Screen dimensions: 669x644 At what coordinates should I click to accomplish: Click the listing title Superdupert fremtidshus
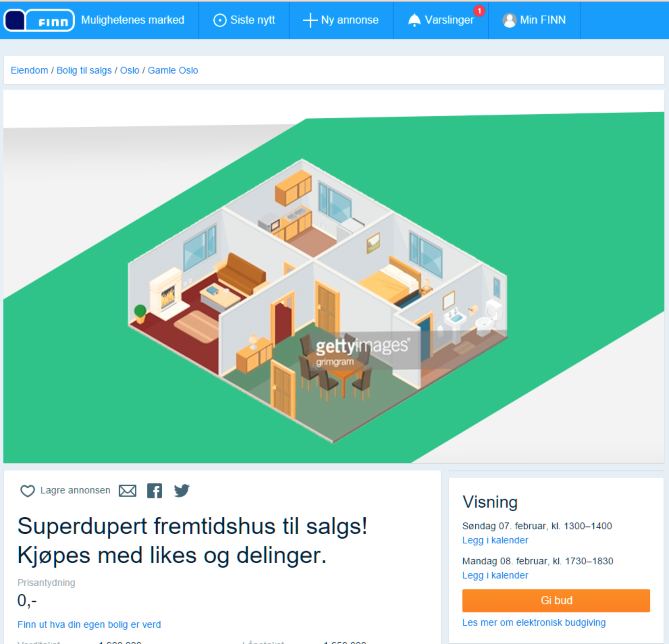coord(192,540)
